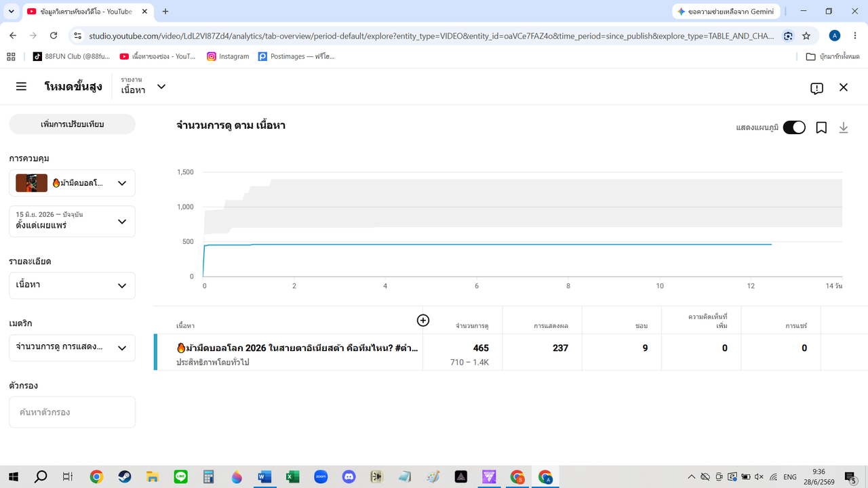Open the เมตริก metrics dropdown
This screenshot has width=868, height=488.
pyautogui.click(x=72, y=348)
